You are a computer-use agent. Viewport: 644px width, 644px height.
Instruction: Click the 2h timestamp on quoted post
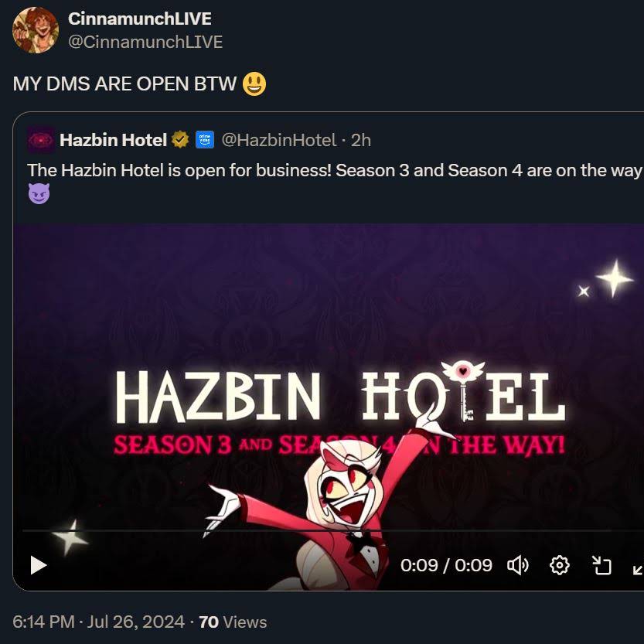pyautogui.click(x=360, y=141)
